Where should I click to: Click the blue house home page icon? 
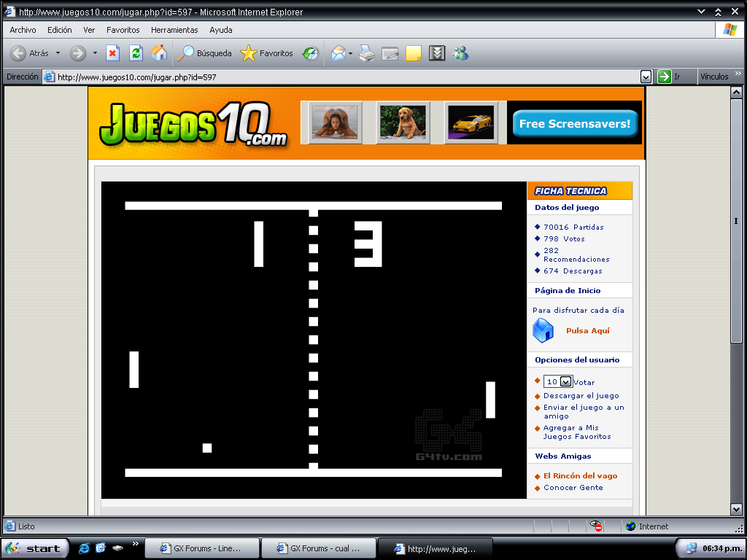pos(543,330)
